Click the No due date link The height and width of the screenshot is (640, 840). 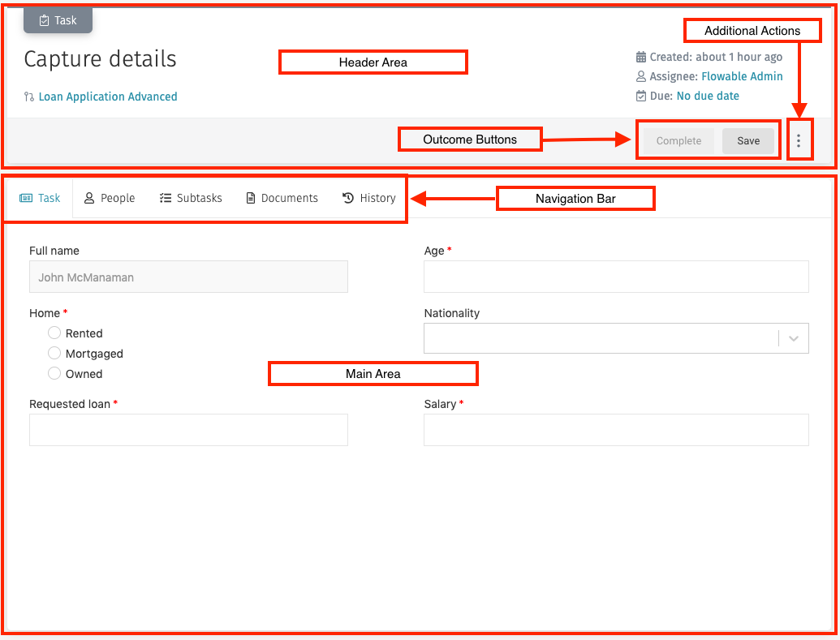707,96
